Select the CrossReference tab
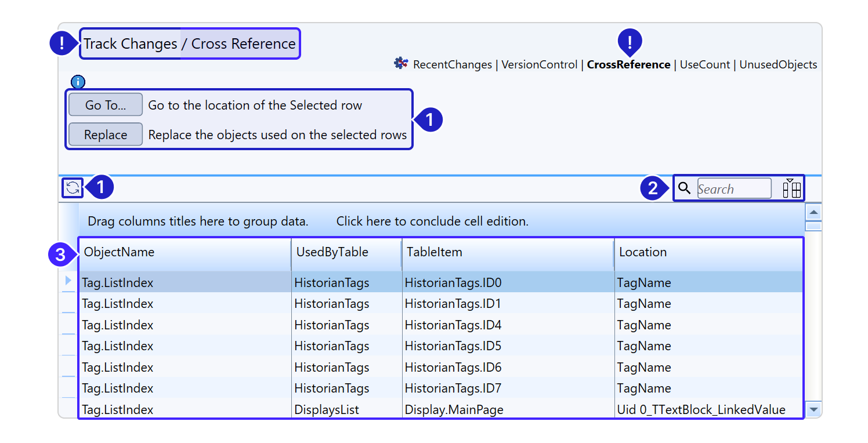The image size is (868, 443). coord(628,65)
